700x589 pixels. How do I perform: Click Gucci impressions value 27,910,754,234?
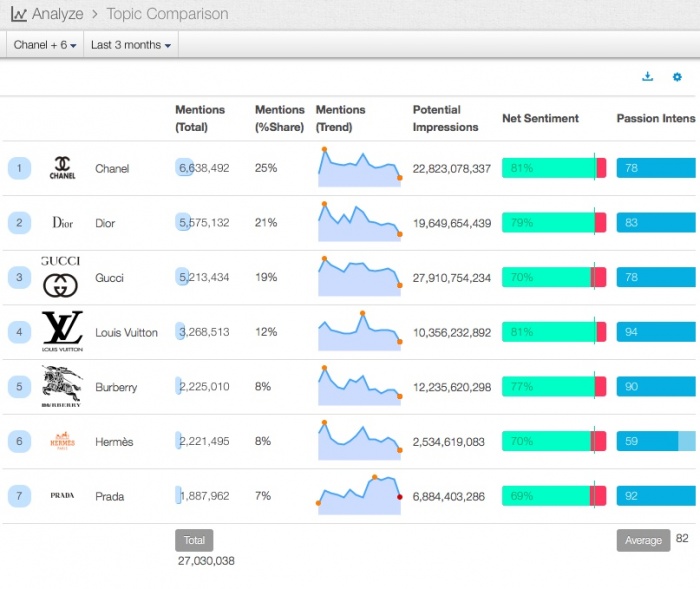[x=452, y=278]
